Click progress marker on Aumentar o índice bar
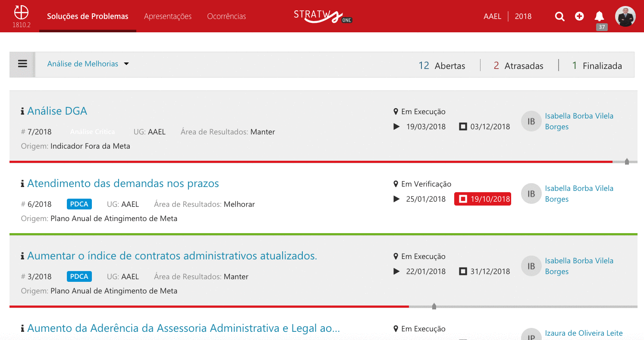Screen dimensions: 644x340 [x=434, y=306]
